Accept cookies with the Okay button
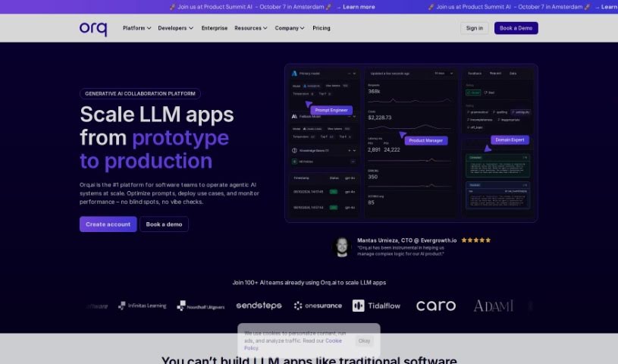The image size is (618, 364). click(364, 340)
